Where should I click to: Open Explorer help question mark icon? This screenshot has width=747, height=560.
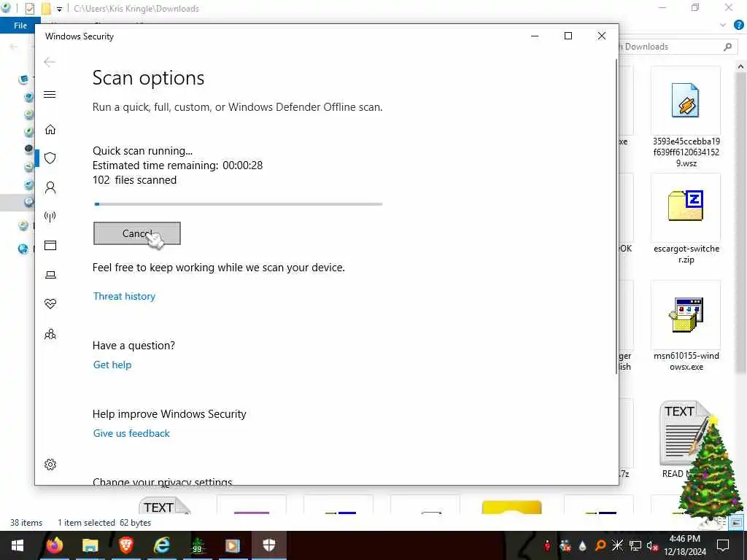coord(739,26)
